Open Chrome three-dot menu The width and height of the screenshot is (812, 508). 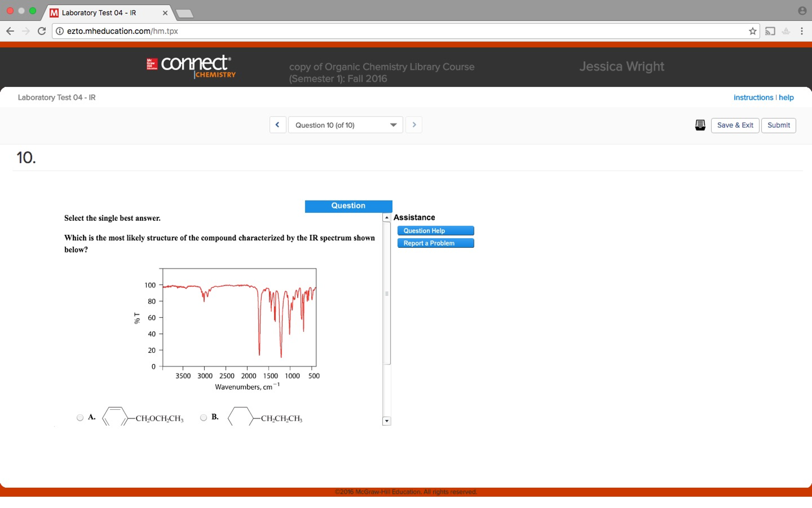(x=802, y=31)
